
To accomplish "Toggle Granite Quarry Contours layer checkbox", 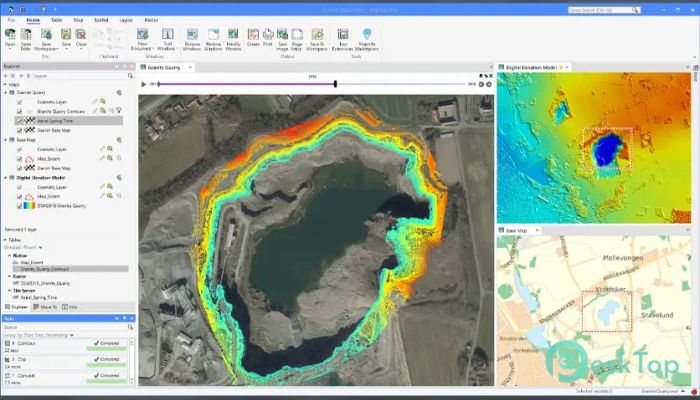I will pos(19,110).
